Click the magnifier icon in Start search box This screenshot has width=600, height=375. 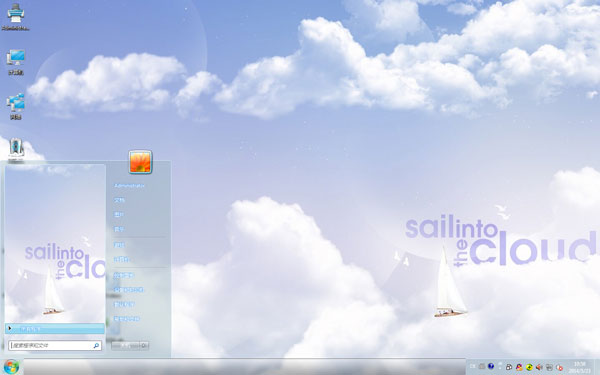96,346
